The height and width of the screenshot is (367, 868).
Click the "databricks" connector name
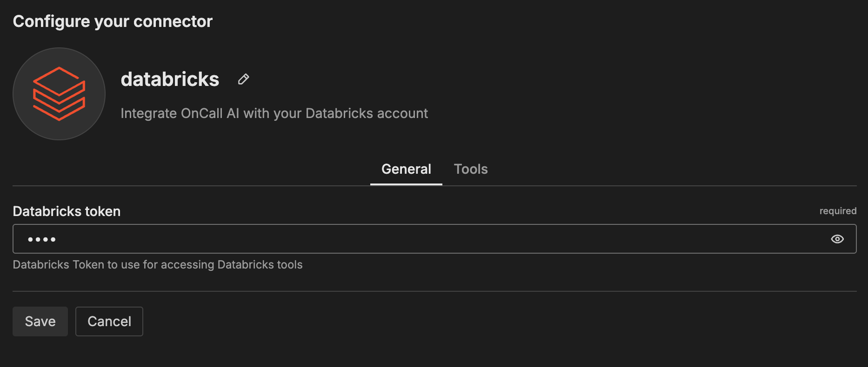coord(170,79)
